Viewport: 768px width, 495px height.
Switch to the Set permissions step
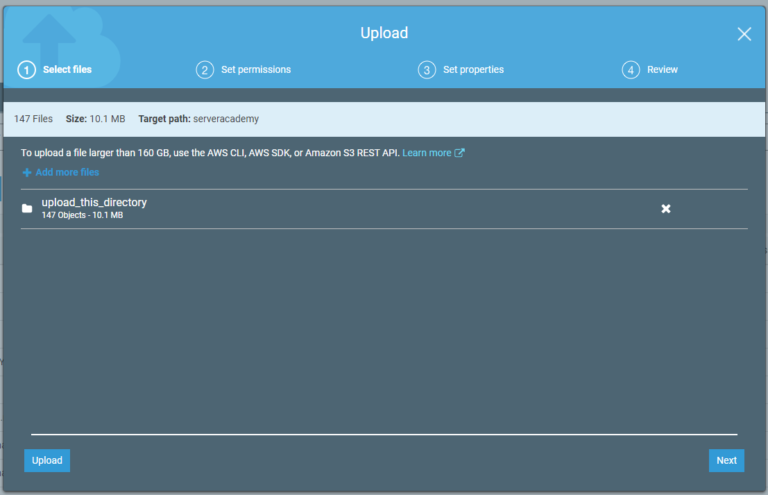tap(257, 70)
